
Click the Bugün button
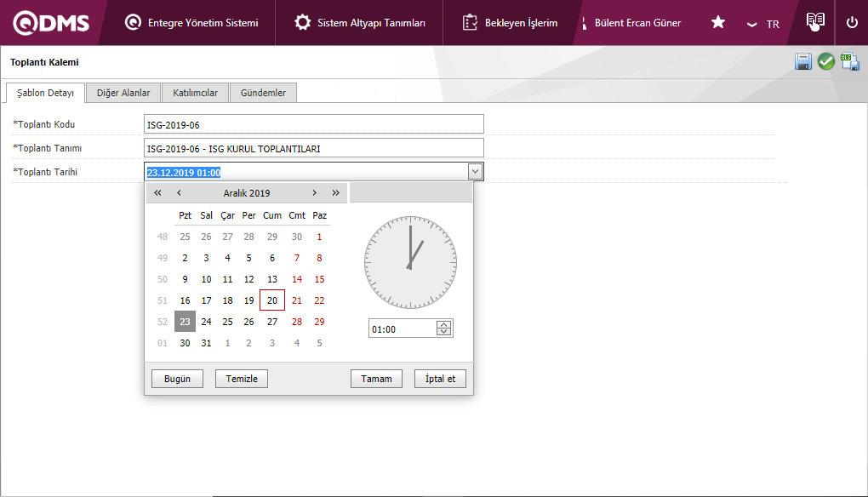click(x=177, y=379)
